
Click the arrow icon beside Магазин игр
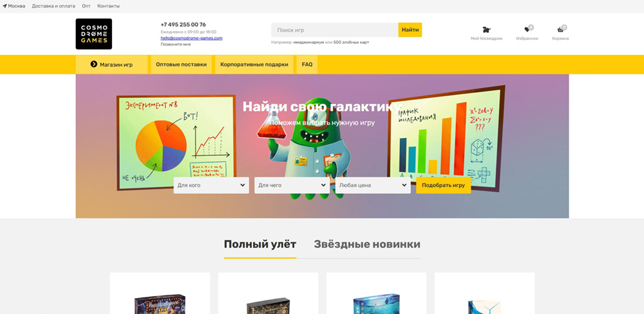93,64
